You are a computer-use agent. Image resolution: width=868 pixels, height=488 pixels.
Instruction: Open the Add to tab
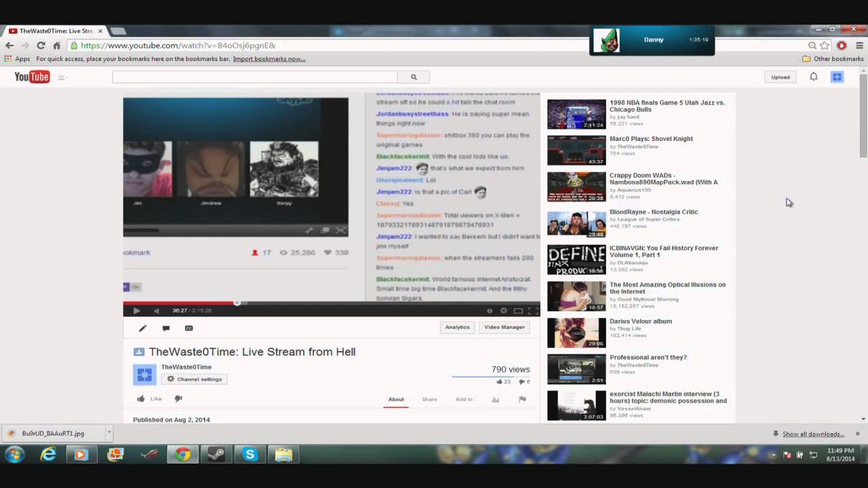464,399
